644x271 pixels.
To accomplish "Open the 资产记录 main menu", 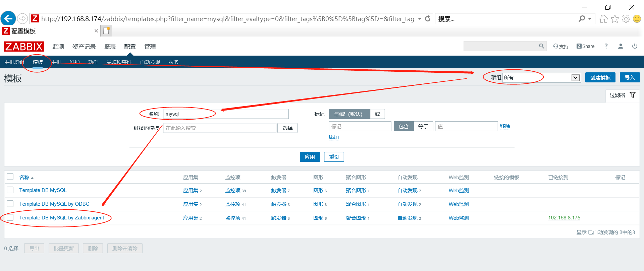I will point(84,47).
